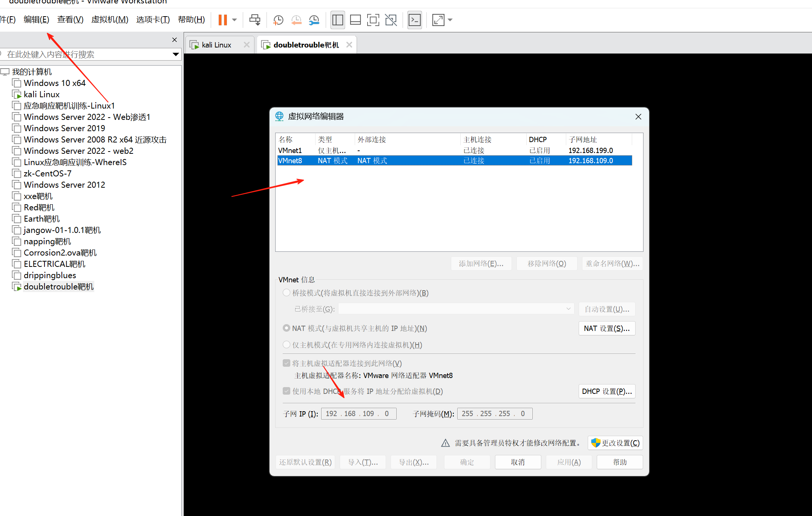Screen dimensions: 812x516
Task: Select zk-CentOS-7 VM
Action: (x=47, y=173)
